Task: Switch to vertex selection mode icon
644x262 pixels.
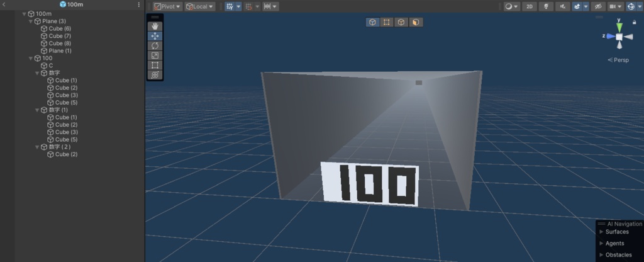Action: (x=387, y=22)
